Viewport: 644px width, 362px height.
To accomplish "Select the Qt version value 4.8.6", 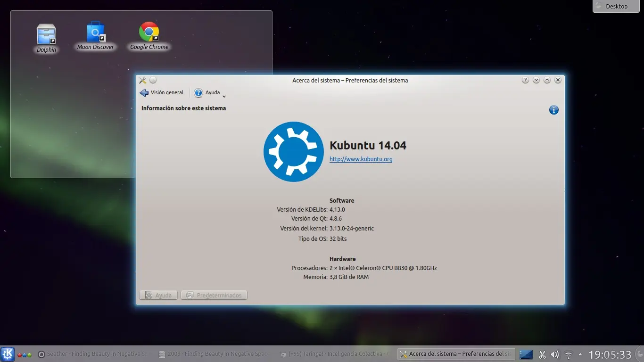I will coord(336,219).
